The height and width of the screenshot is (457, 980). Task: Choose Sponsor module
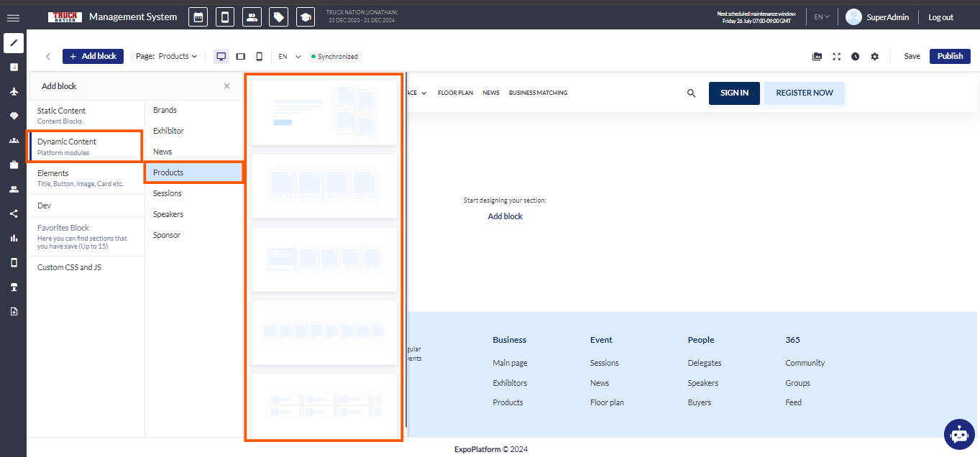click(193, 235)
